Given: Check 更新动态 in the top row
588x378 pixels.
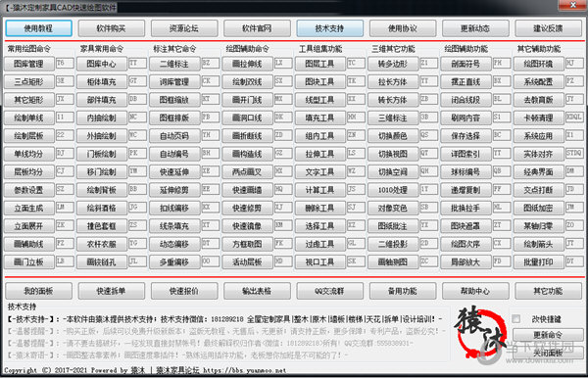Looking at the screenshot, I should coord(475,28).
